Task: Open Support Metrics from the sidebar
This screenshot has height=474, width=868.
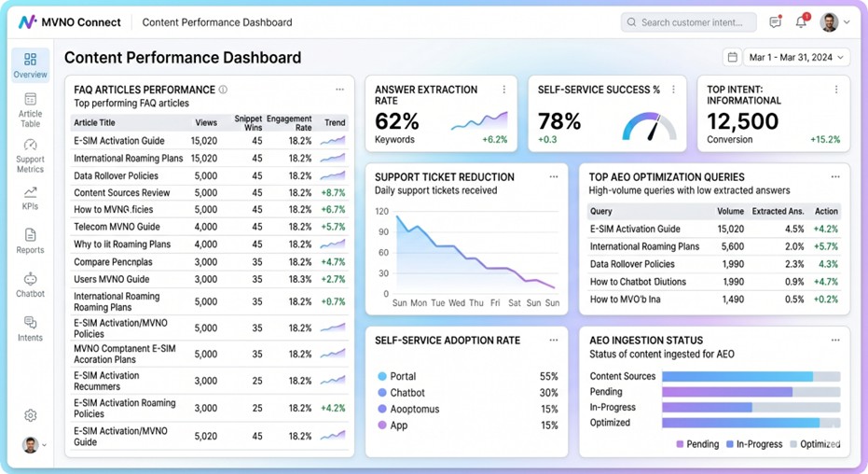Action: [31, 156]
